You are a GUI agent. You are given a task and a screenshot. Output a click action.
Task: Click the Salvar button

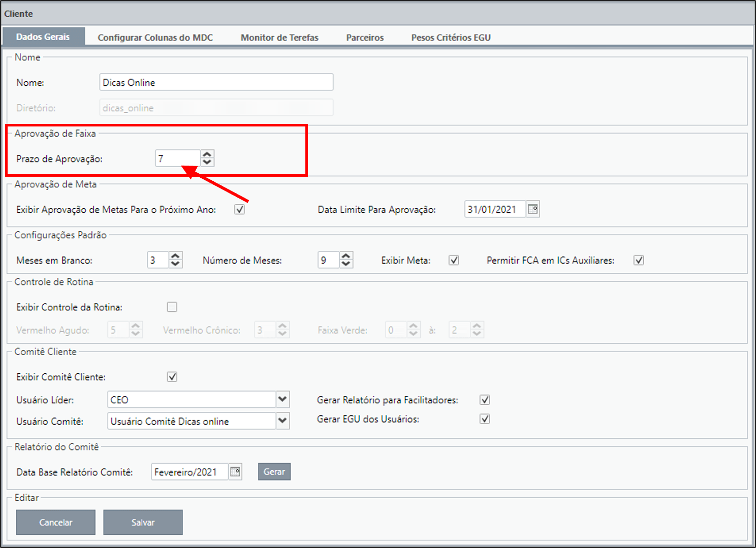coord(143,522)
